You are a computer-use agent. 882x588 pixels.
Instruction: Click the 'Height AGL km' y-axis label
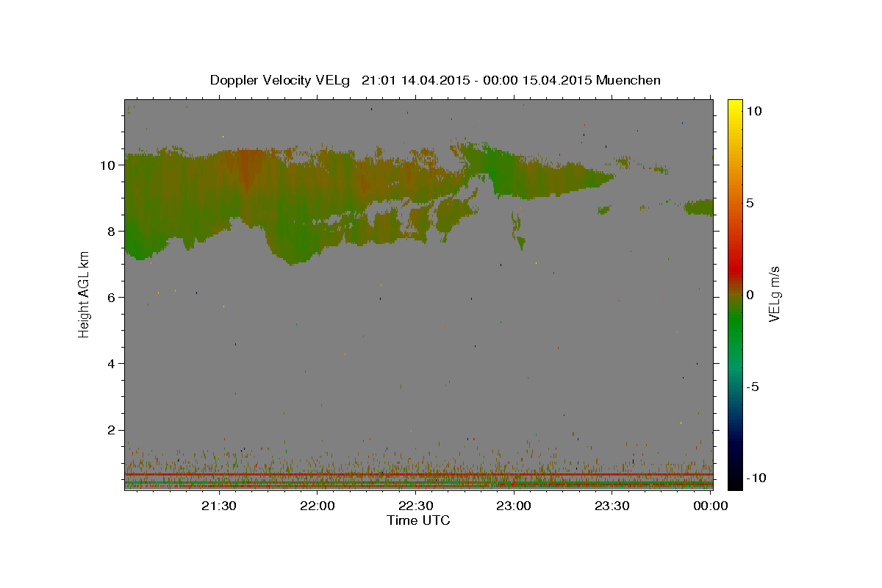(84, 294)
